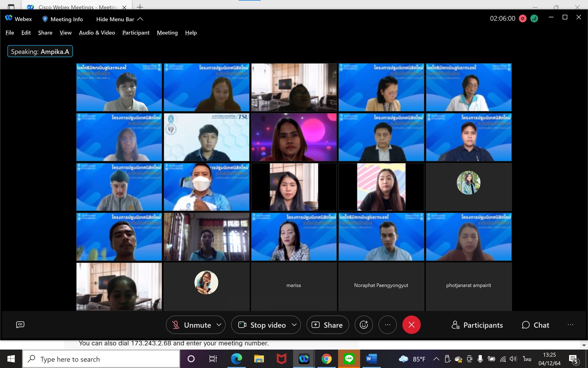This screenshot has width=588, height=368.
Task: Show hidden system tray icons
Action: (x=436, y=359)
